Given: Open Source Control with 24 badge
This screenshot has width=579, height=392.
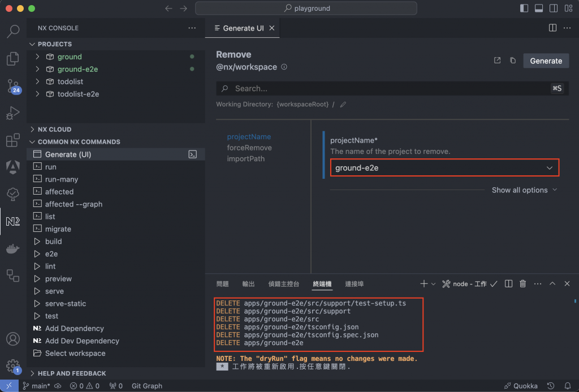Looking at the screenshot, I should point(14,86).
